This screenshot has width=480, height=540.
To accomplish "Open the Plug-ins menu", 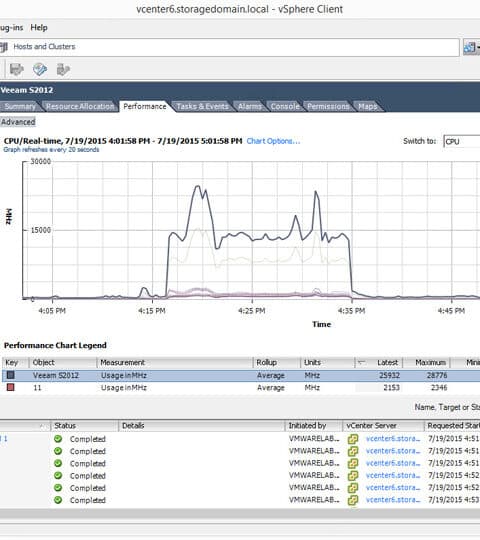I will [x=11, y=28].
